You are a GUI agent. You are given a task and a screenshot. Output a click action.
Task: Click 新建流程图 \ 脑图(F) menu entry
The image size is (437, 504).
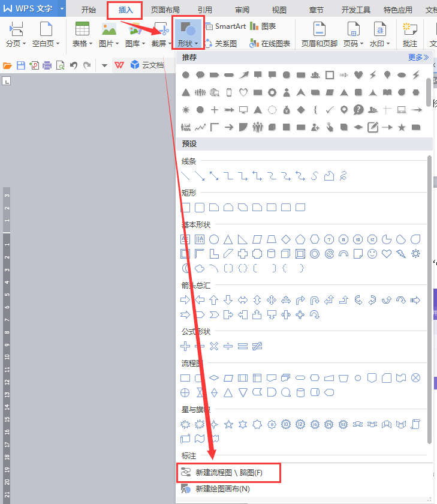tap(228, 473)
